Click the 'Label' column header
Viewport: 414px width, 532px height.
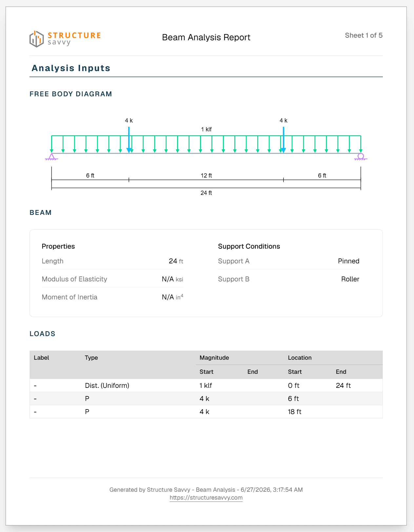click(41, 358)
